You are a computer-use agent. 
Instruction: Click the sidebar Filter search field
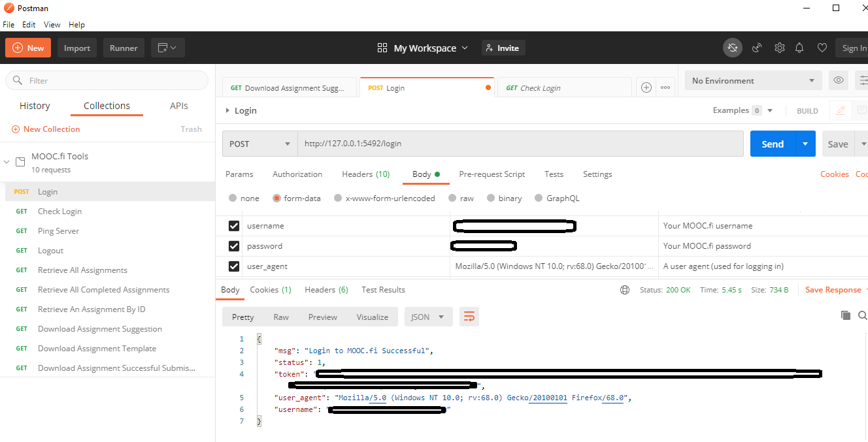point(107,80)
